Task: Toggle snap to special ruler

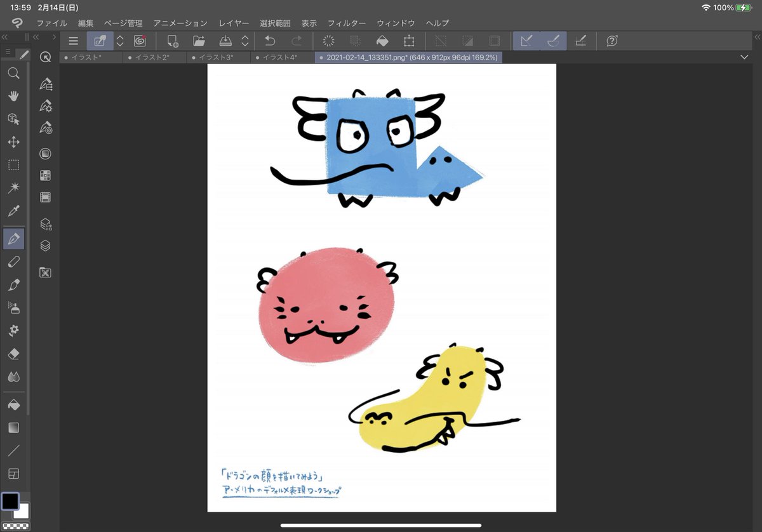Action: [553, 41]
